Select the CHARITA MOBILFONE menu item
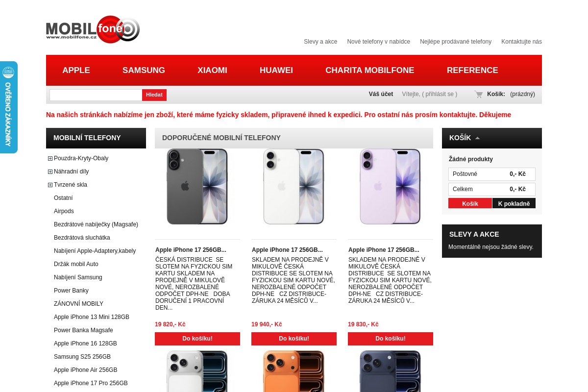This screenshot has width=588, height=392. point(370,70)
